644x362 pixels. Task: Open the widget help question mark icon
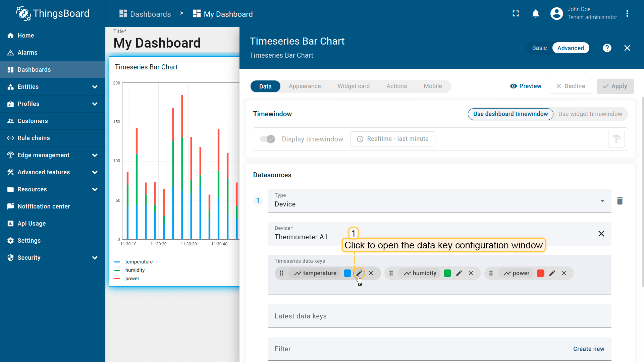pos(607,48)
